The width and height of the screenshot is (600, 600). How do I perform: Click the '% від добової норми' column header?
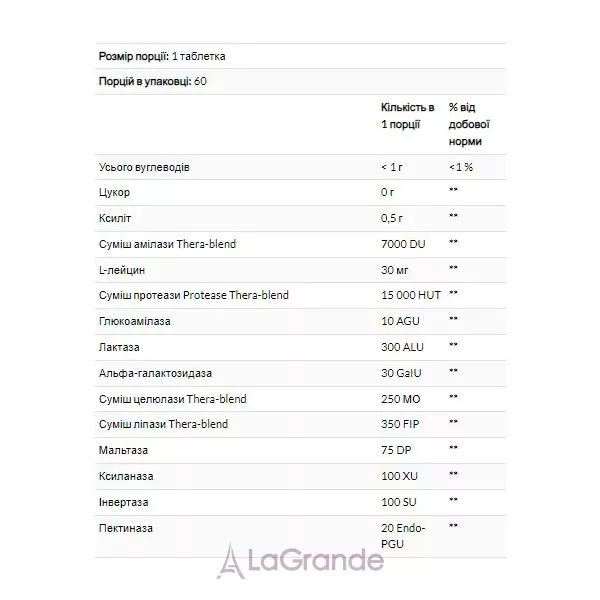coord(469,124)
